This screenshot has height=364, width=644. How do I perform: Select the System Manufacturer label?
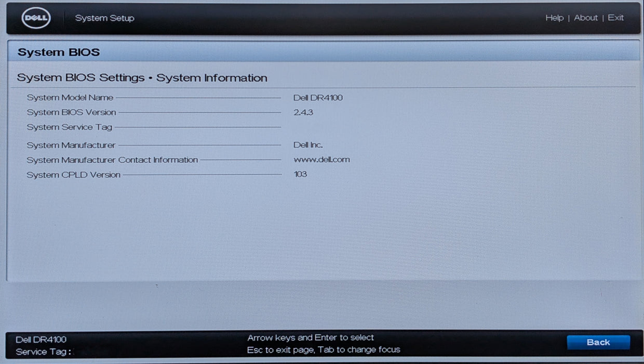click(x=71, y=145)
